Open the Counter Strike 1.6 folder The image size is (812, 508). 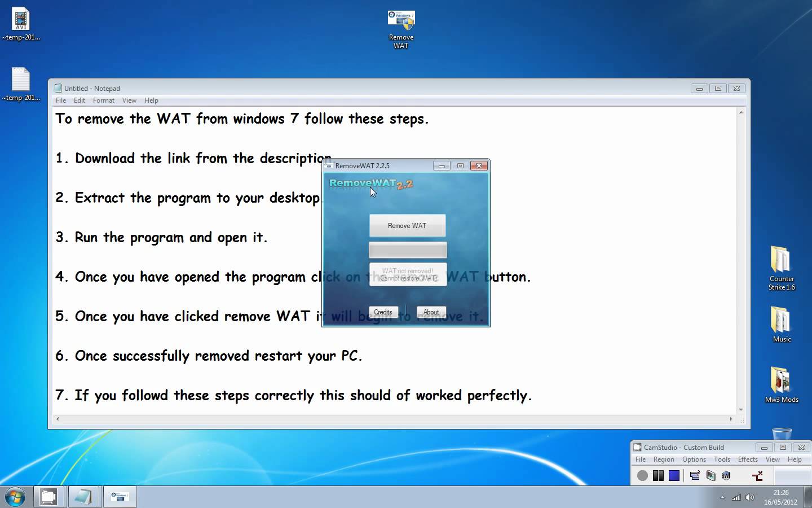tap(782, 269)
